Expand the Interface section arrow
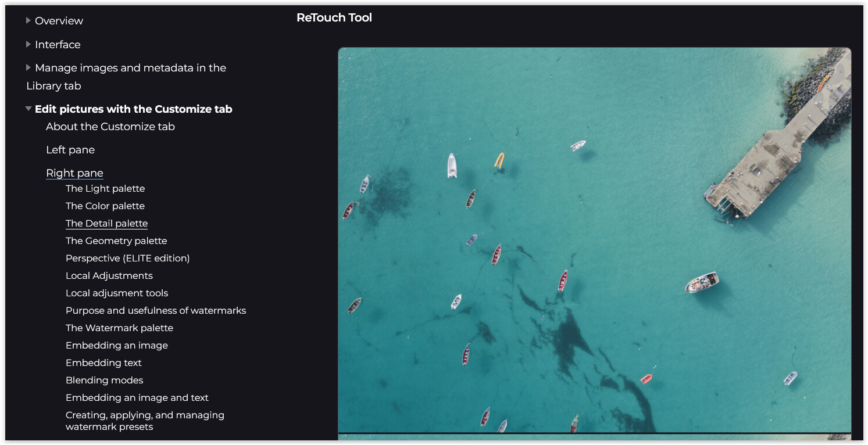This screenshot has height=445, width=868. point(28,44)
